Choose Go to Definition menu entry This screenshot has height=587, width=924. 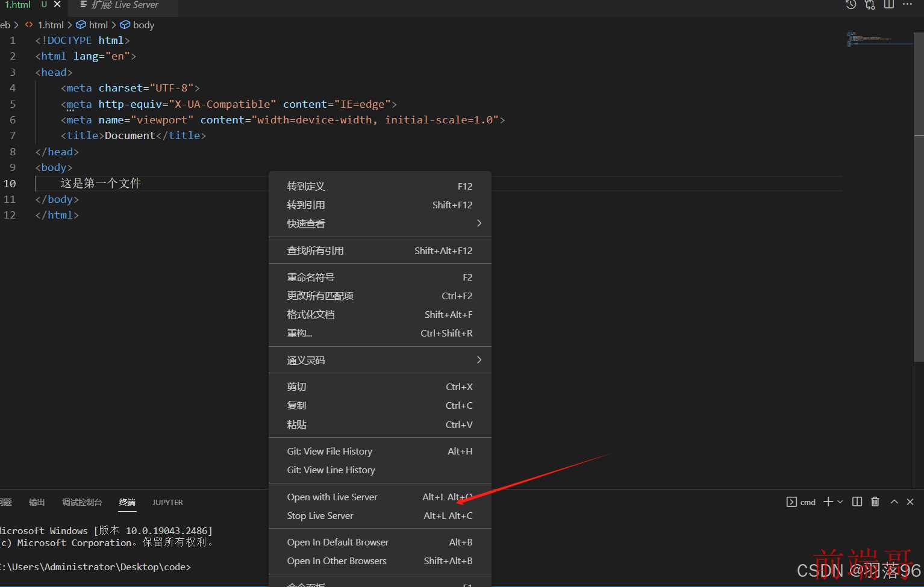380,186
